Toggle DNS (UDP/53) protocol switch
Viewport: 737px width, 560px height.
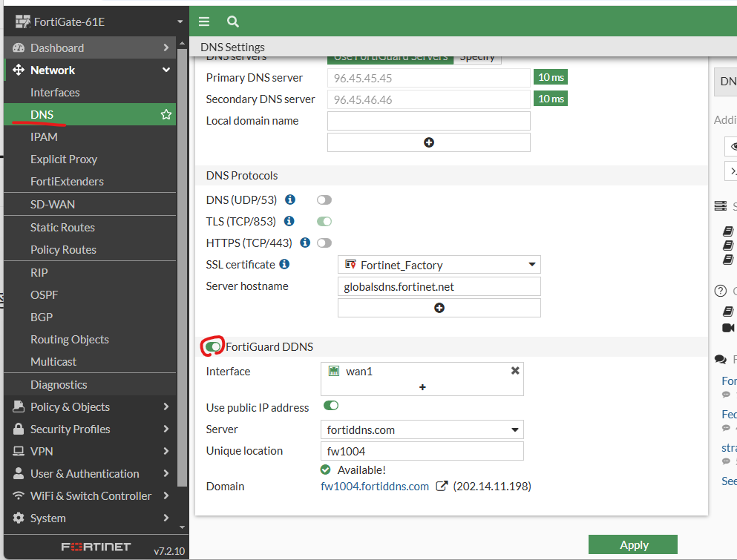click(324, 200)
